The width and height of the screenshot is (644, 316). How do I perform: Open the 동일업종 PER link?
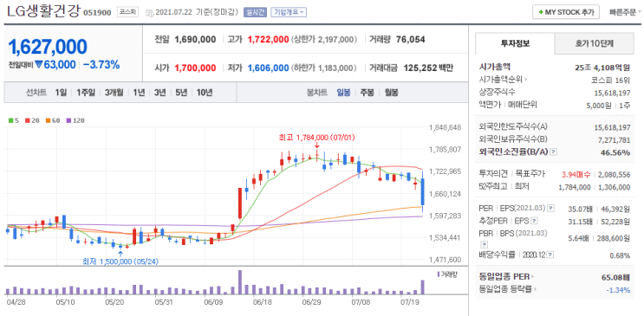click(x=507, y=276)
